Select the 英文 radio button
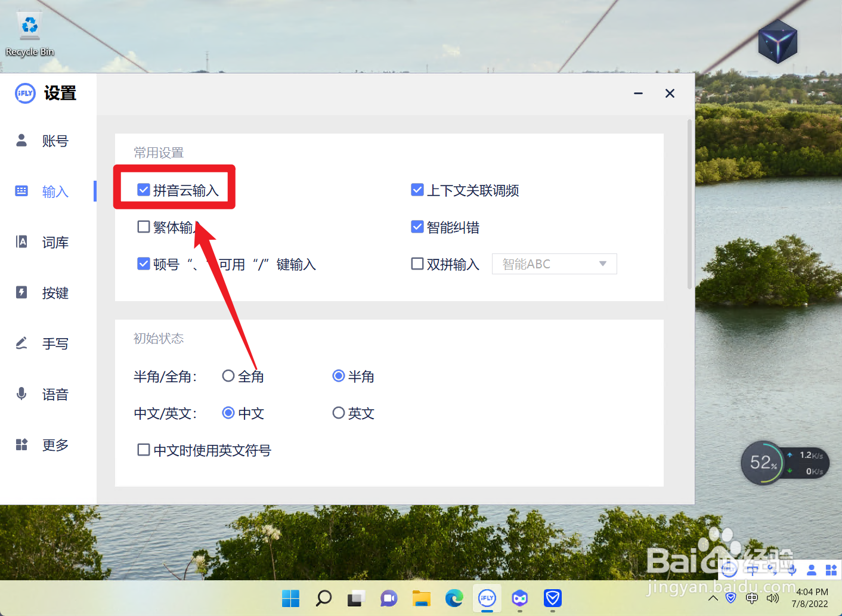Image resolution: width=842 pixels, height=616 pixels. tap(339, 413)
